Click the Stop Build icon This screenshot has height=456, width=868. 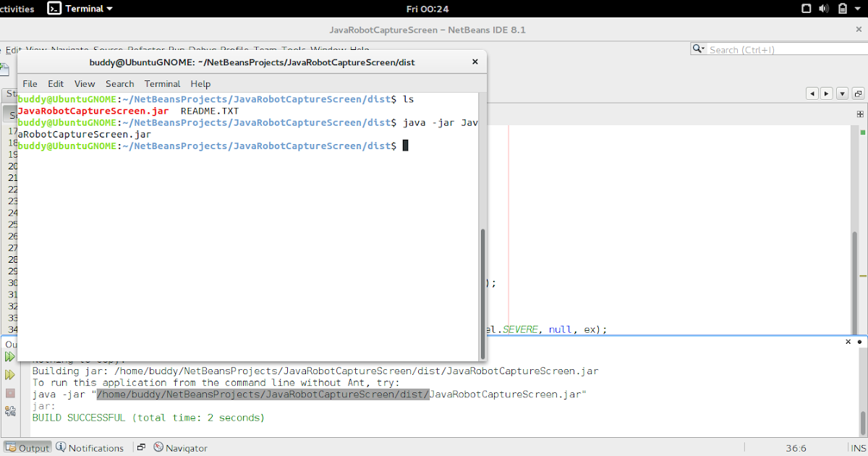(9, 393)
